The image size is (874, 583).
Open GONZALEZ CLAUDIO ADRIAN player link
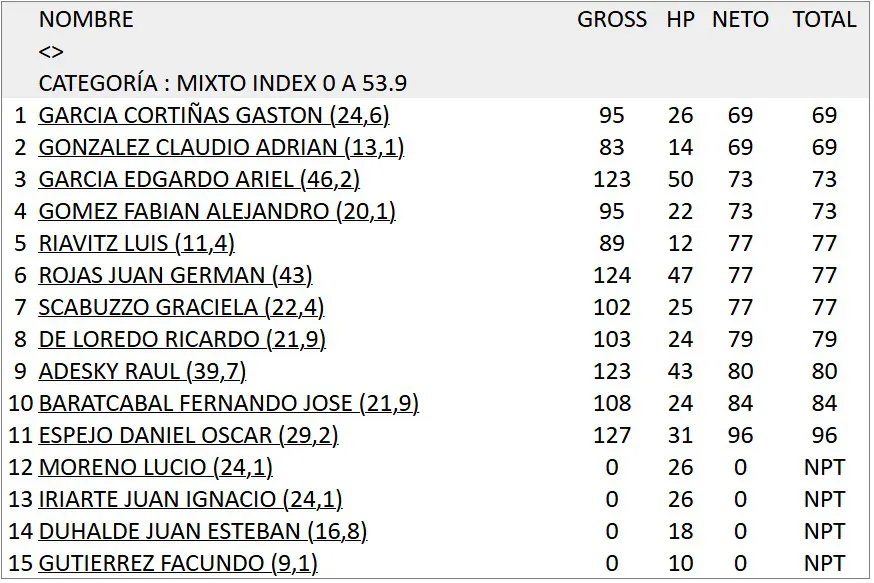tap(221, 148)
